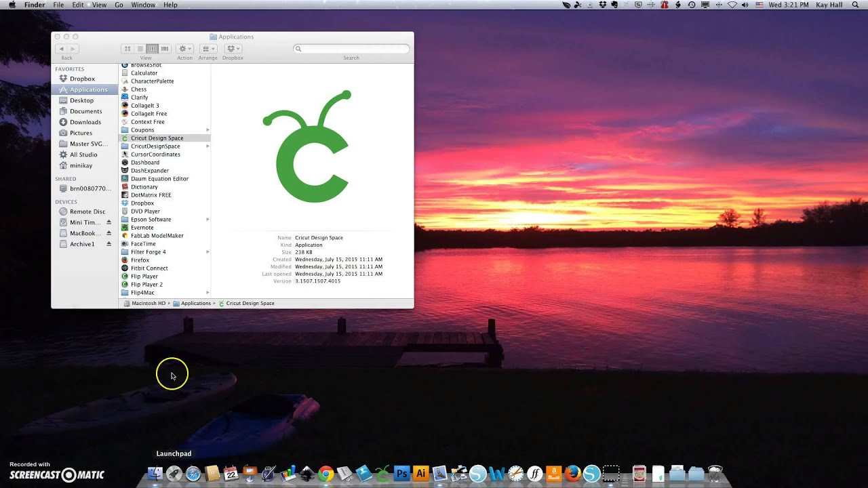Eject the Mini Tim... device
The height and width of the screenshot is (488, 868).
108,222
